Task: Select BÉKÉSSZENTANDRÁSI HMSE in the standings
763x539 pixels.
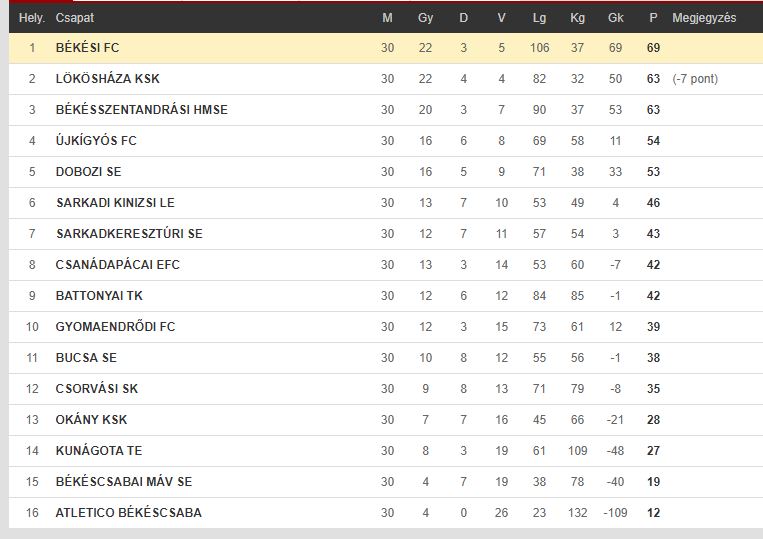Action: pos(142,109)
